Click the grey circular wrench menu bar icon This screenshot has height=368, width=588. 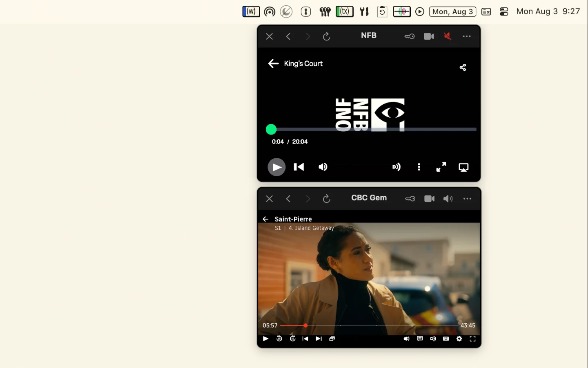(286, 11)
